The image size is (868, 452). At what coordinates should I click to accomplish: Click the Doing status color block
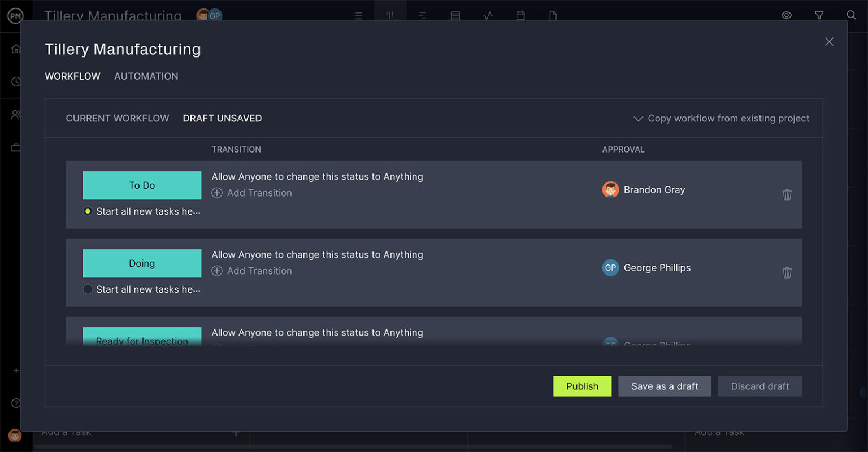coord(142,263)
